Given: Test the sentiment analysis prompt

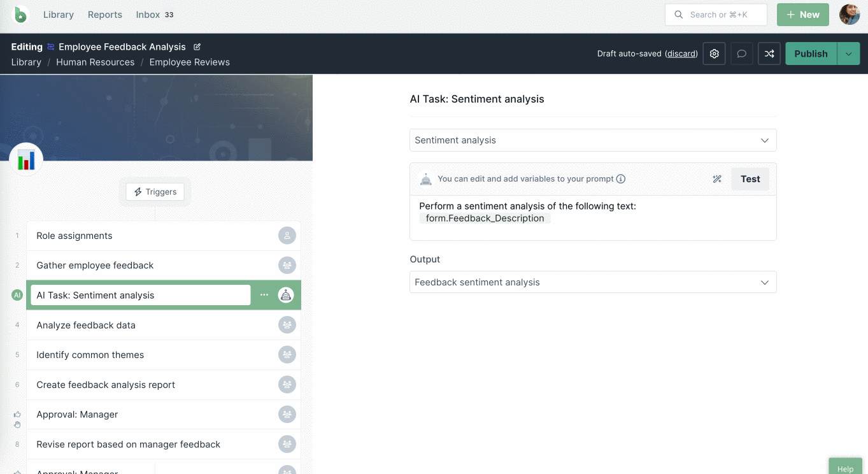Looking at the screenshot, I should pos(750,179).
